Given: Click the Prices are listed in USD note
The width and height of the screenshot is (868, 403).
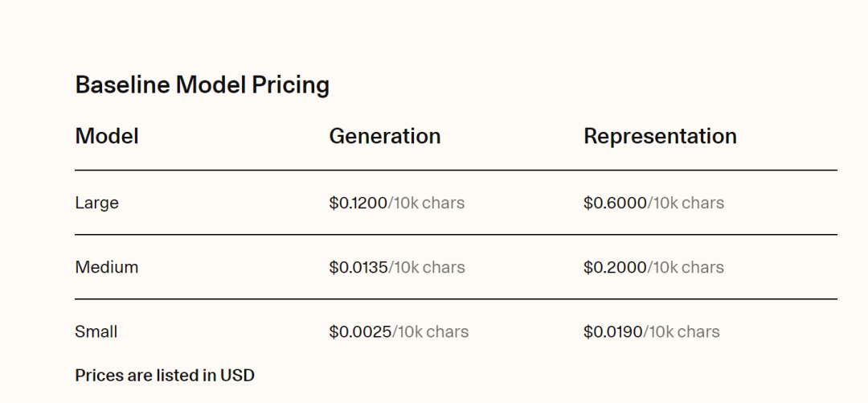Looking at the screenshot, I should coord(165,375).
